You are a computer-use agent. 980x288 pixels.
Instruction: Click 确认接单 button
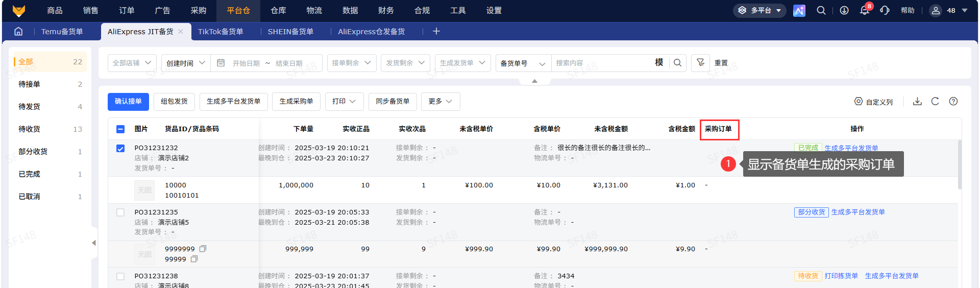click(x=128, y=101)
